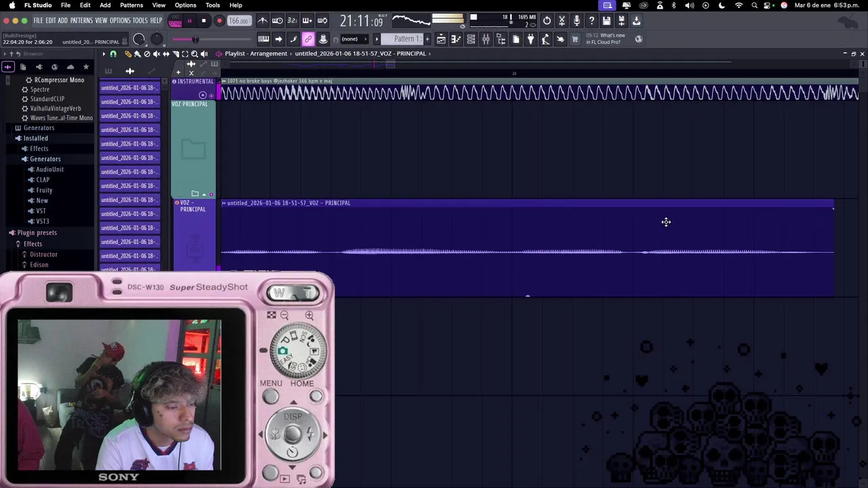Select the paint brush tool in playlist

pos(138,54)
